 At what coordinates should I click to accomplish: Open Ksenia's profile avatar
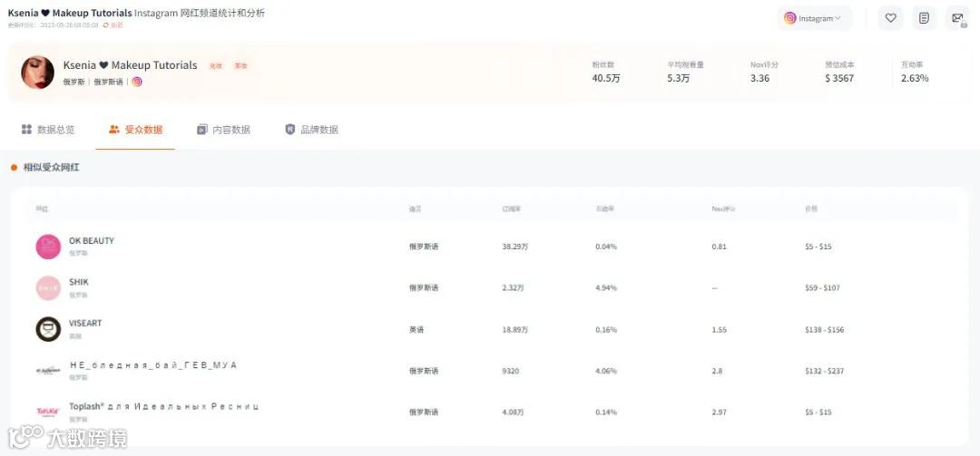tap(37, 73)
